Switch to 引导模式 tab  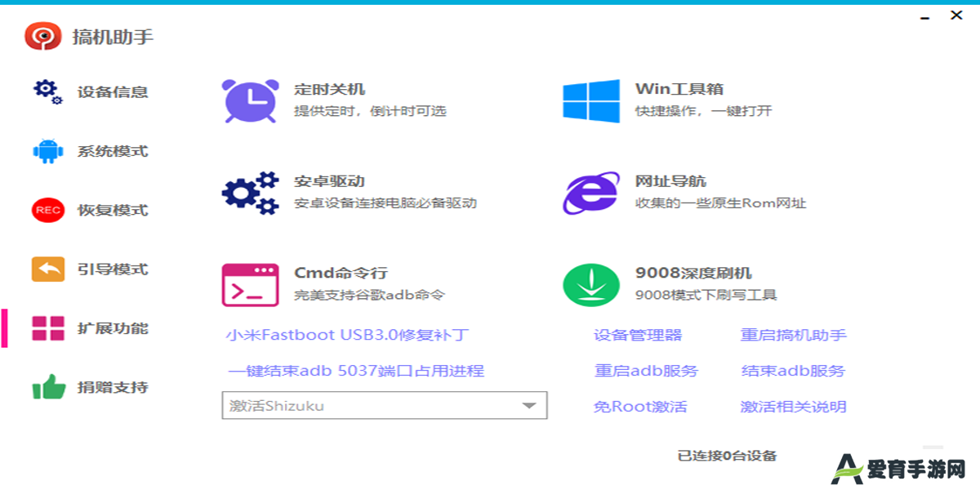click(x=113, y=269)
